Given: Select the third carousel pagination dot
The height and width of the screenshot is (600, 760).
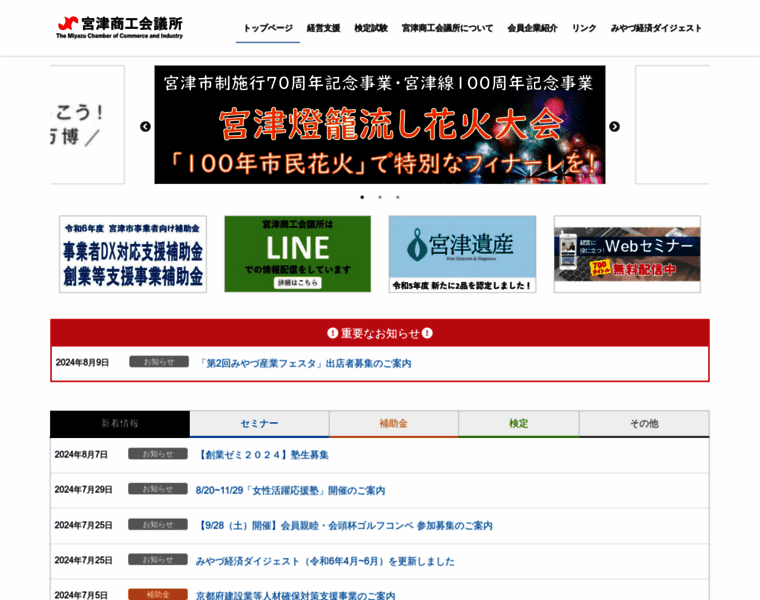Looking at the screenshot, I should [398, 197].
